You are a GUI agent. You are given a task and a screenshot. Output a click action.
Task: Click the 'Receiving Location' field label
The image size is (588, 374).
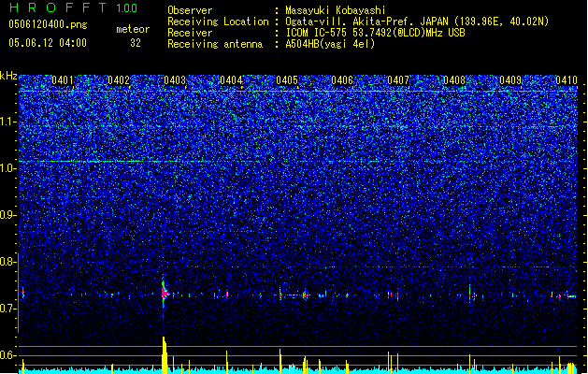[218, 22]
